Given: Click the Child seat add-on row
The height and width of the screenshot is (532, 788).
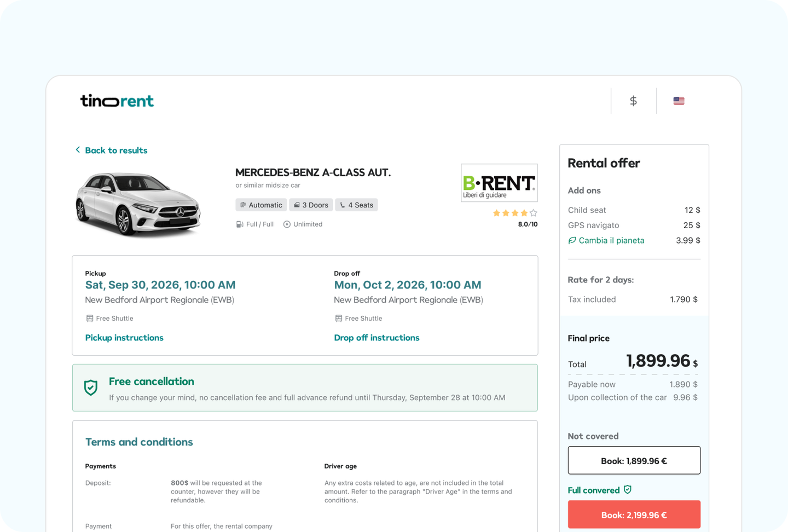Looking at the screenshot, I should tap(634, 210).
